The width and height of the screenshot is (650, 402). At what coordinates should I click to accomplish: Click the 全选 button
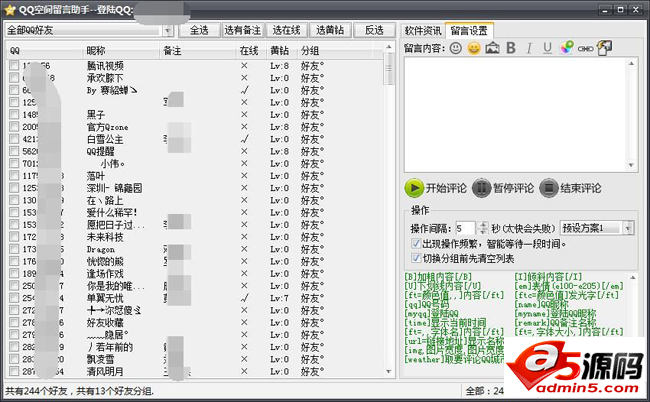(x=199, y=30)
